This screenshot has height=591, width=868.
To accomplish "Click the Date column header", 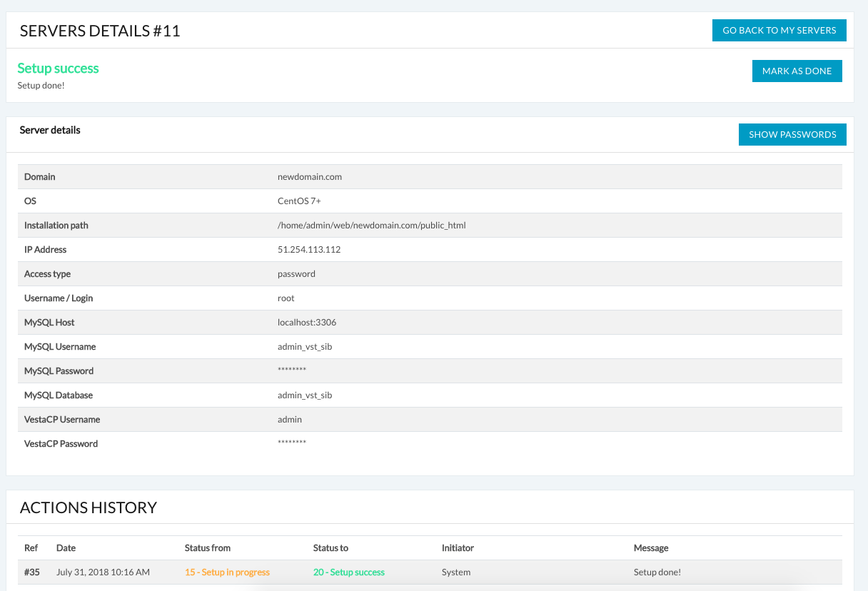I will click(66, 548).
